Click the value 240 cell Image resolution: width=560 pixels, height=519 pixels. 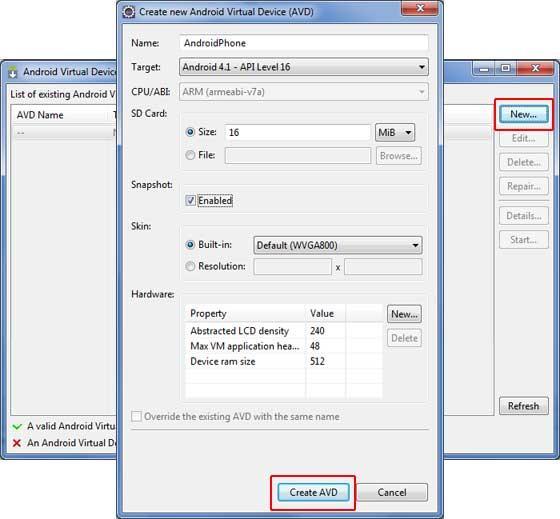coord(325,331)
